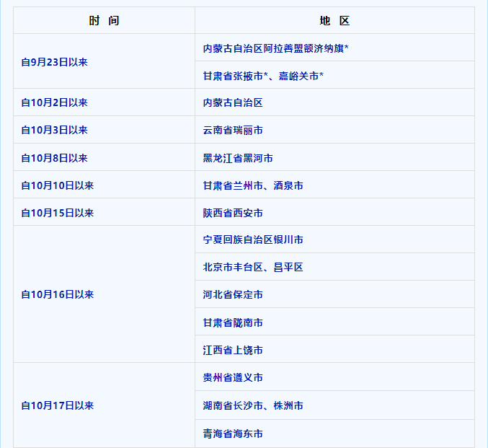
Task: Select the 自10月16日以来 time cell
Action: coord(58,294)
